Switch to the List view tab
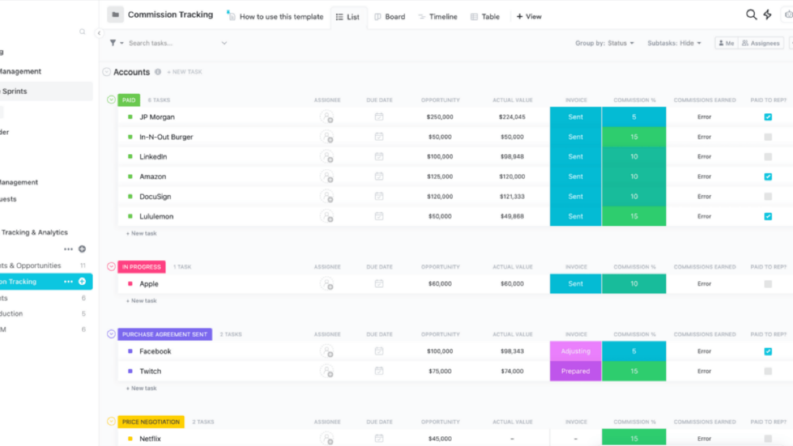This screenshot has height=446, width=793. pyautogui.click(x=348, y=17)
